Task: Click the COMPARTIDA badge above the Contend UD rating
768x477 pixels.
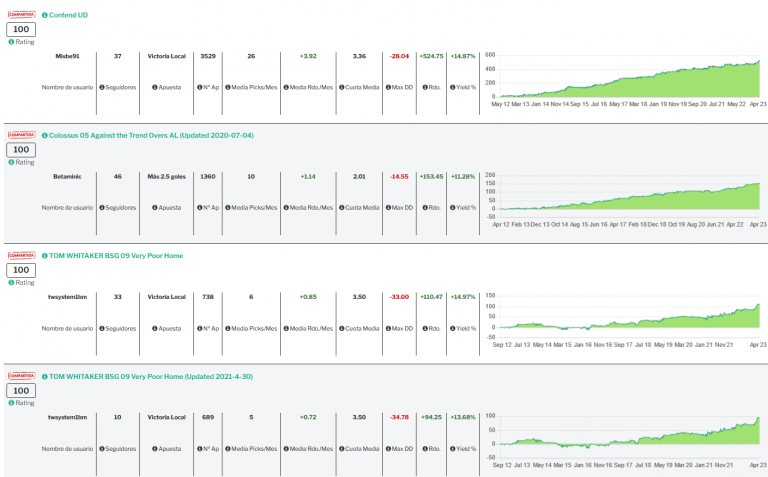Action: click(21, 15)
